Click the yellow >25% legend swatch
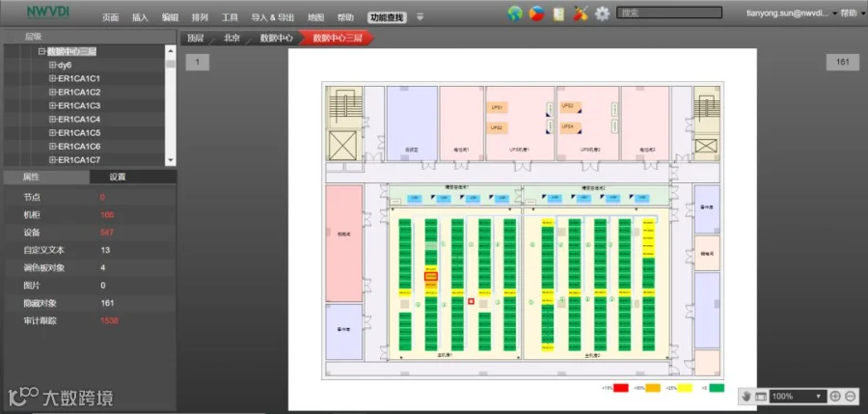The width and height of the screenshot is (868, 414). pyautogui.click(x=686, y=388)
